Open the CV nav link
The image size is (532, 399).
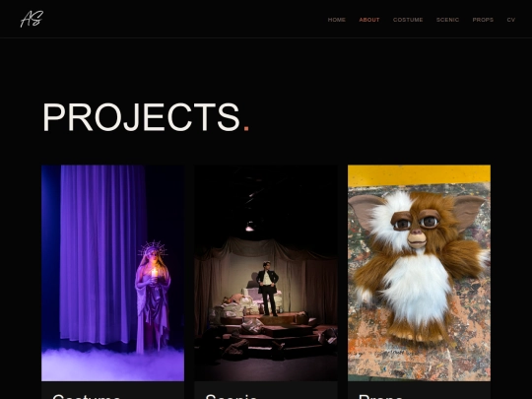[x=511, y=20]
